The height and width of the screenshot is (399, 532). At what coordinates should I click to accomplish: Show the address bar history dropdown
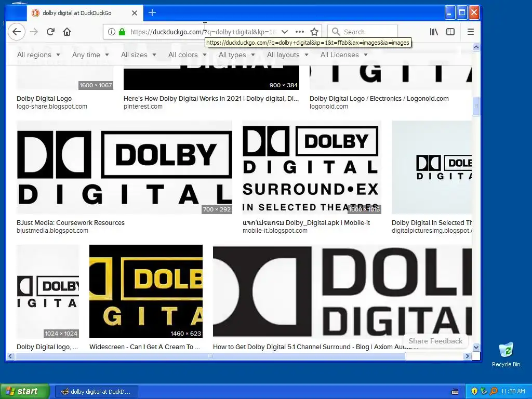[x=285, y=32]
